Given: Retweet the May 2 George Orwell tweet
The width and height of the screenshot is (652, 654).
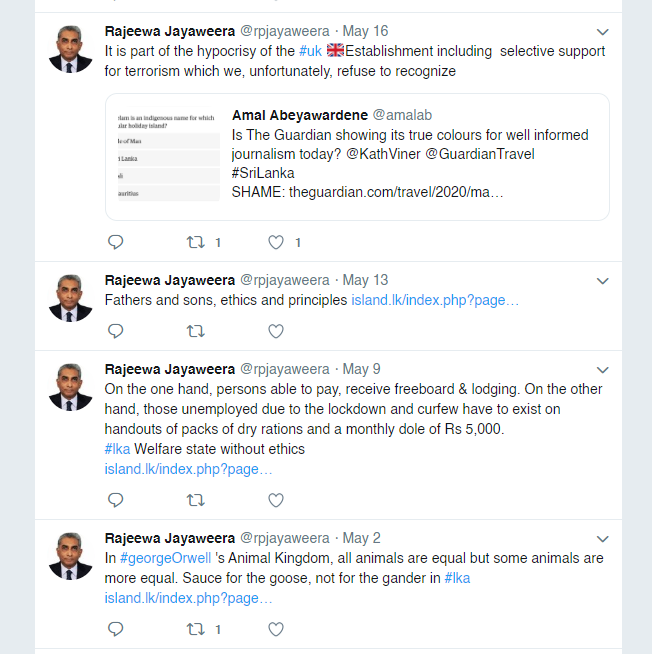Looking at the screenshot, I should (x=195, y=629).
